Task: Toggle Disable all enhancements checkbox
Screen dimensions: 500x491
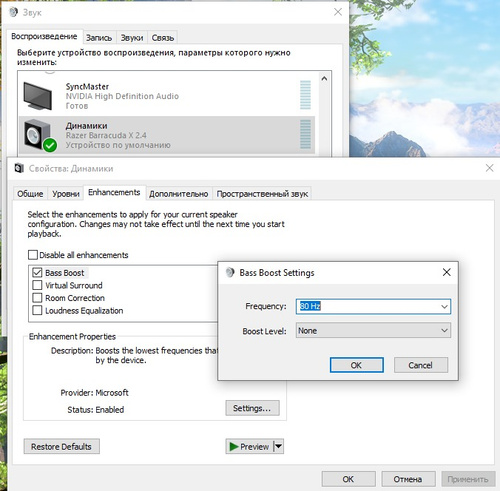Action: 33,255
